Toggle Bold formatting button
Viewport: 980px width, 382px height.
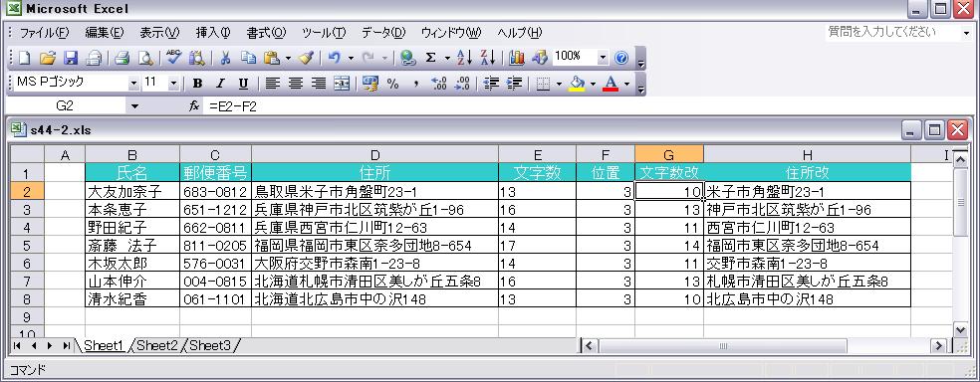197,83
